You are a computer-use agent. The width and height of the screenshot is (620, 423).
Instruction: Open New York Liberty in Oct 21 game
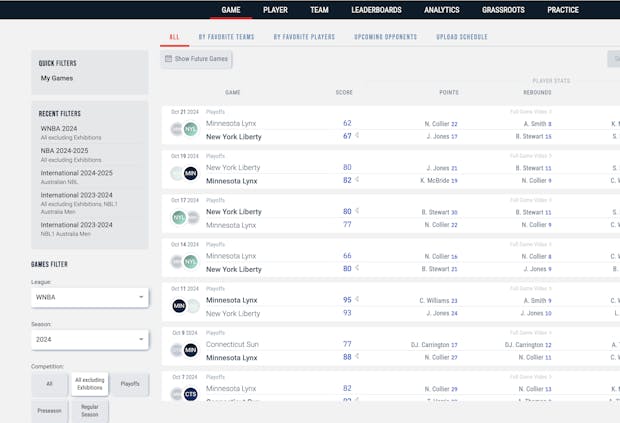point(234,137)
